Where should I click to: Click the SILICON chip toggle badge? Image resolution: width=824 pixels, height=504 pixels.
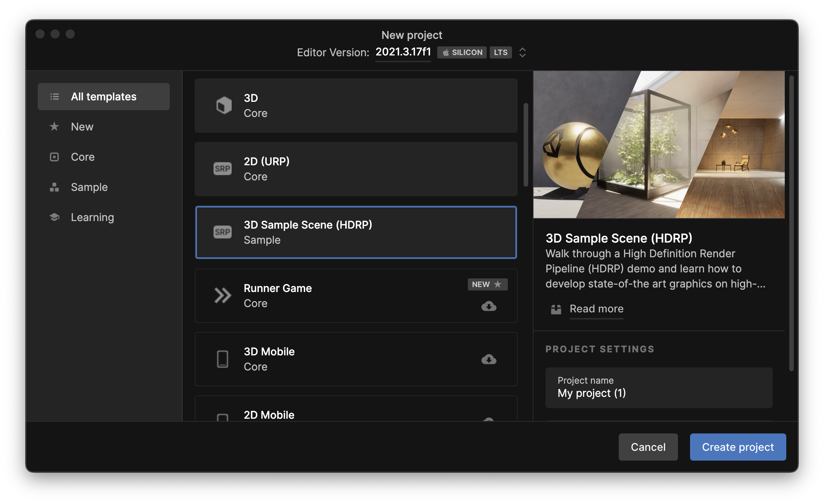tap(463, 52)
